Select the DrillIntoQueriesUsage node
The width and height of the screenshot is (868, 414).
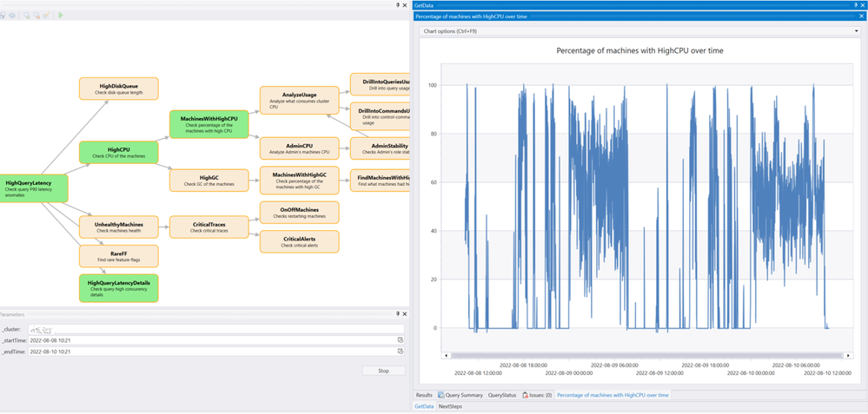tap(380, 84)
